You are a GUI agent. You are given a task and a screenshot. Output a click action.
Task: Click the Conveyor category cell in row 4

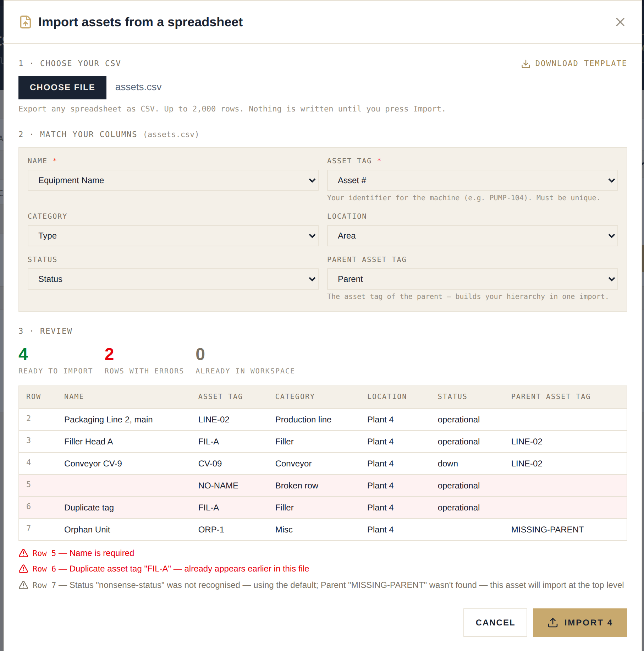point(293,464)
